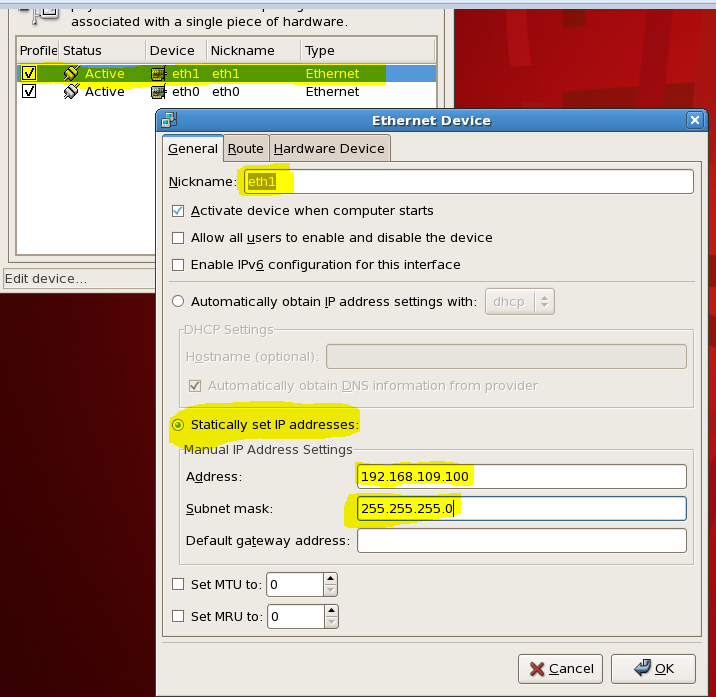This screenshot has height=697, width=716.
Task: Enable the Set MRU to checkbox
Action: tap(178, 616)
